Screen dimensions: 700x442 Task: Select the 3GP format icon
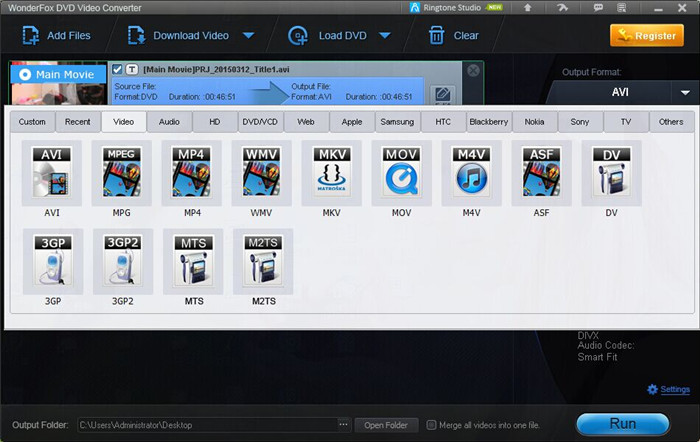(53, 262)
